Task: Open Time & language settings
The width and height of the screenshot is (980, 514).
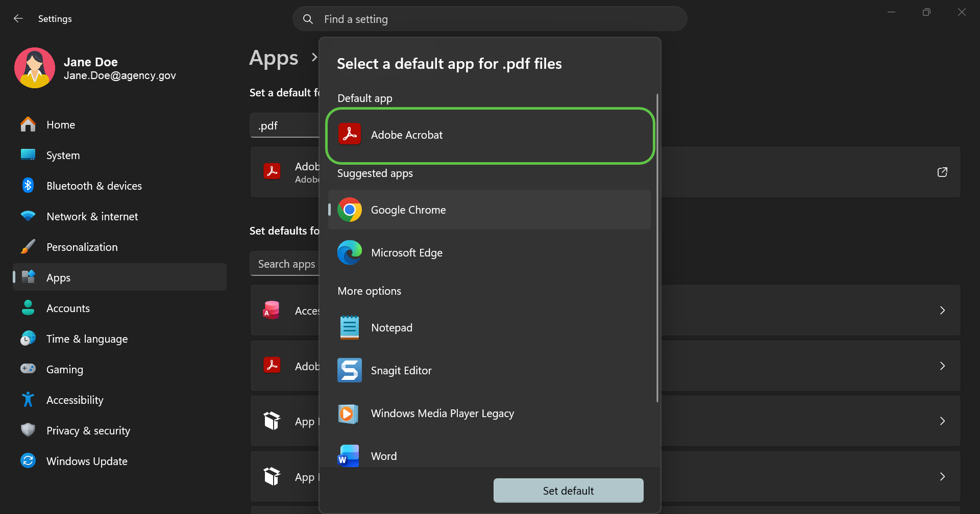Action: pyautogui.click(x=120, y=339)
